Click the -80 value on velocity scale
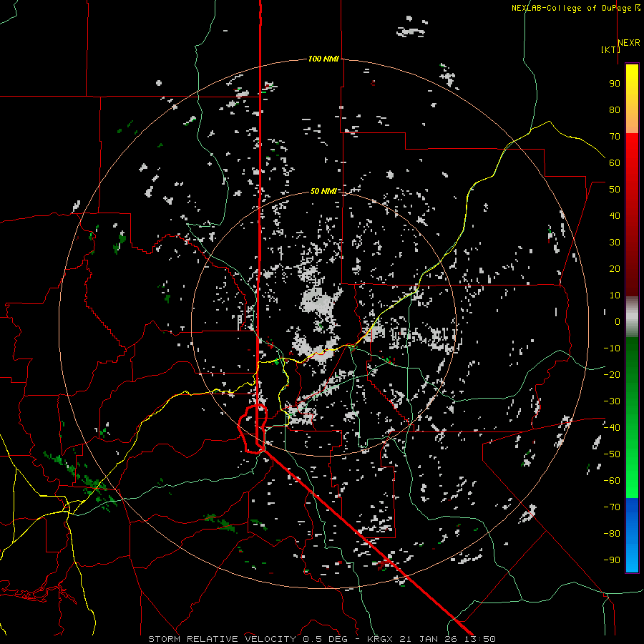The height and width of the screenshot is (644, 644). [x=612, y=534]
